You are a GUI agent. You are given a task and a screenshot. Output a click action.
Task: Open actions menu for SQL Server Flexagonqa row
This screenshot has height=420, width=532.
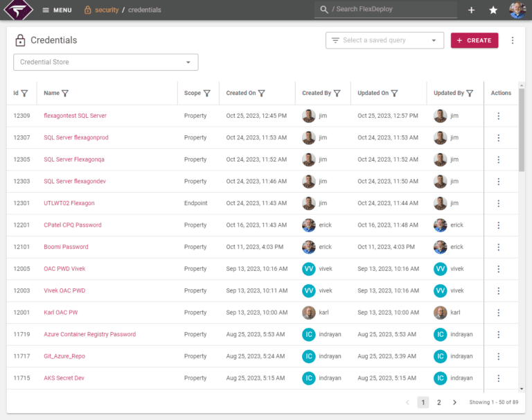pos(499,159)
